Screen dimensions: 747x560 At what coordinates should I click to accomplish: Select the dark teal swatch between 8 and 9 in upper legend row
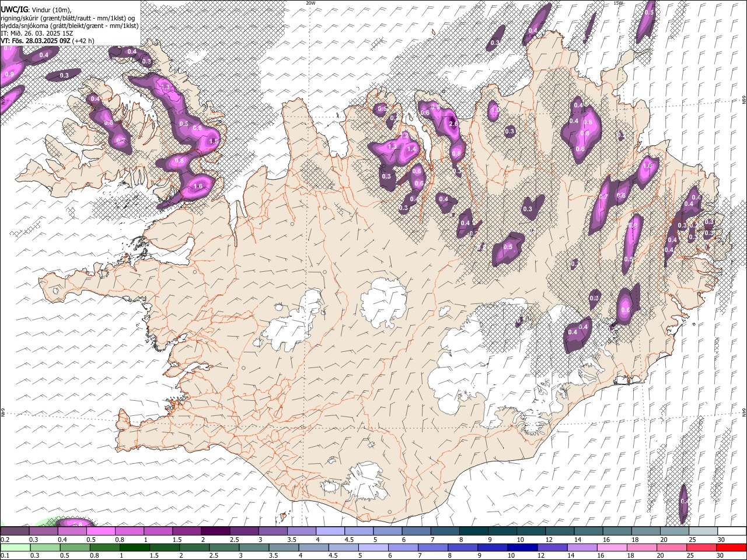(x=474, y=531)
